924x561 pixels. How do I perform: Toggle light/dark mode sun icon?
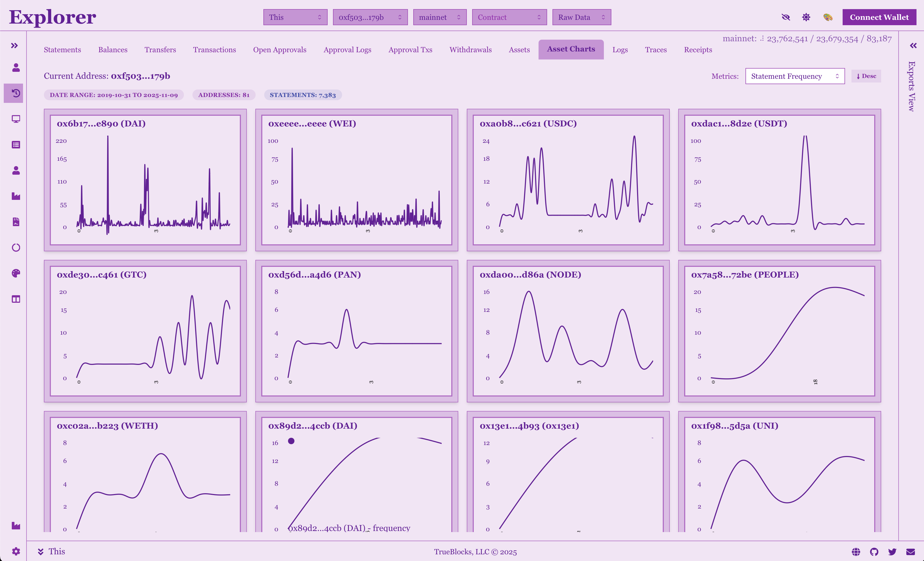pos(806,17)
